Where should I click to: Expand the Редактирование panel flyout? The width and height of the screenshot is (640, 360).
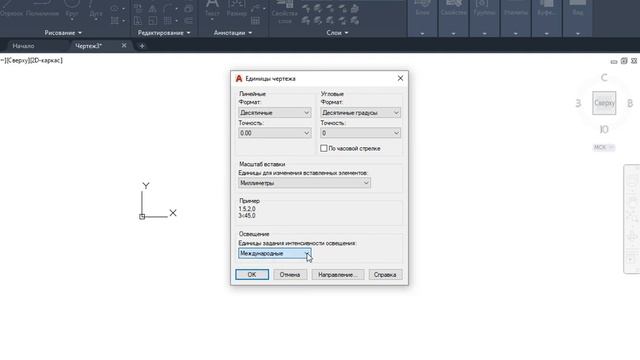coord(164,33)
